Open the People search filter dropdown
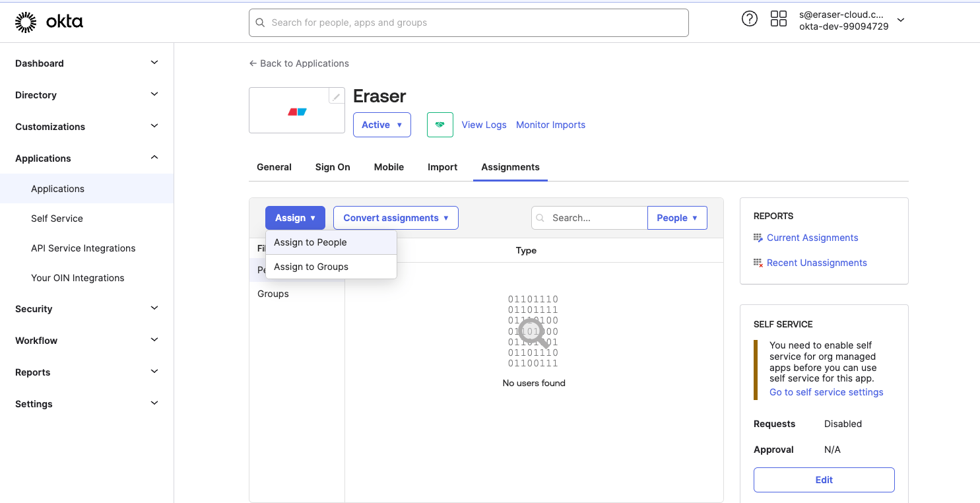This screenshot has height=503, width=980. coord(677,218)
